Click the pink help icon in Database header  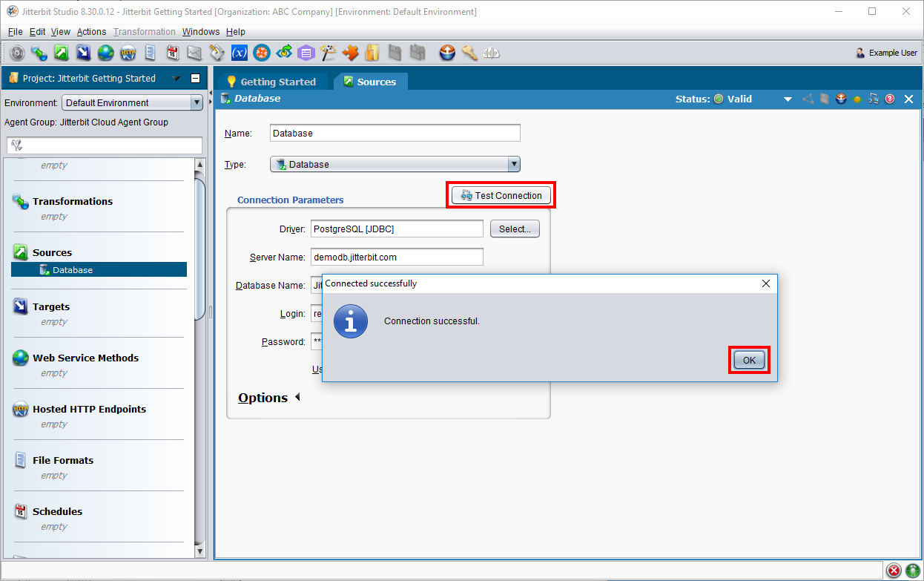(x=889, y=99)
